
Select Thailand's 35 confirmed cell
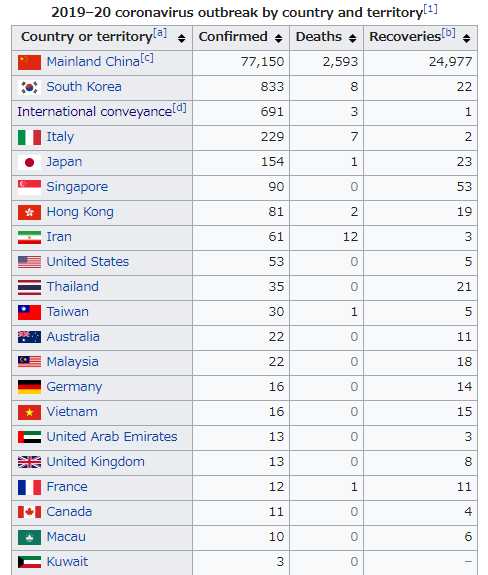[x=241, y=288]
